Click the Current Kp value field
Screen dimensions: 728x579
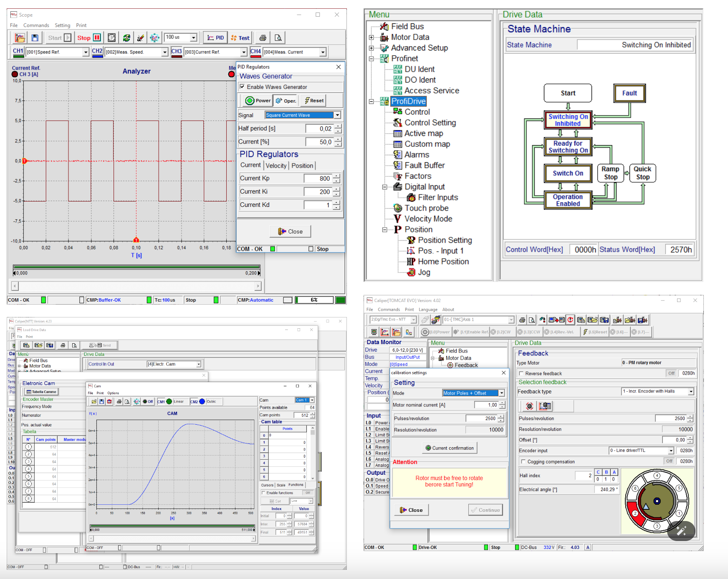coord(318,179)
